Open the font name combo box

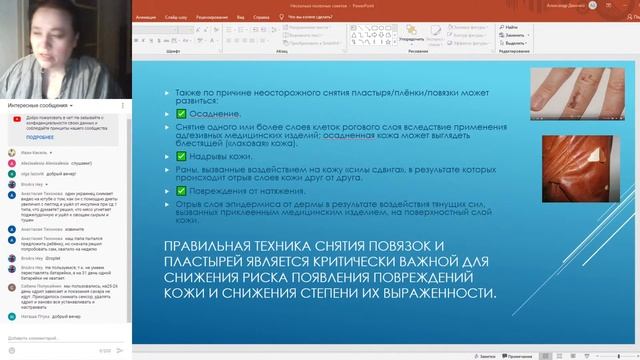coord(156,30)
